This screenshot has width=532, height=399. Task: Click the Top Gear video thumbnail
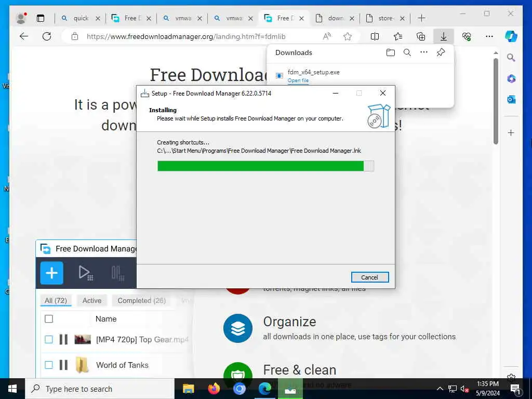(83, 339)
